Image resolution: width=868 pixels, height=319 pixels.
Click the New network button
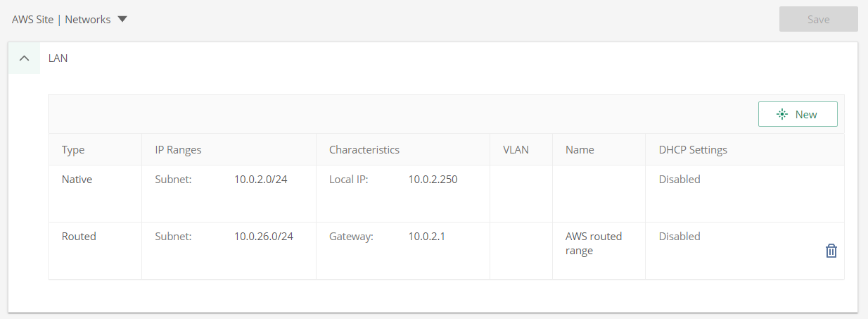coord(798,114)
